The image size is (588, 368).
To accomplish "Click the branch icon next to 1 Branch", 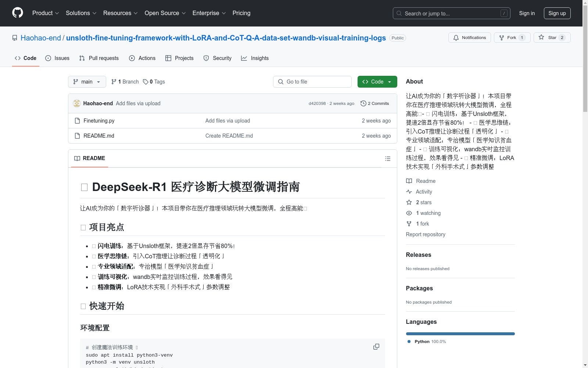I will (114, 82).
